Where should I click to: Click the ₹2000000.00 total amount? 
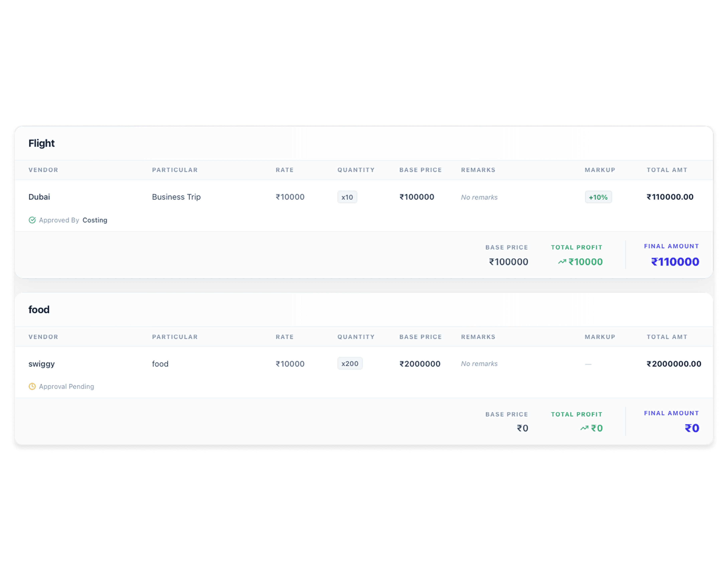(674, 364)
